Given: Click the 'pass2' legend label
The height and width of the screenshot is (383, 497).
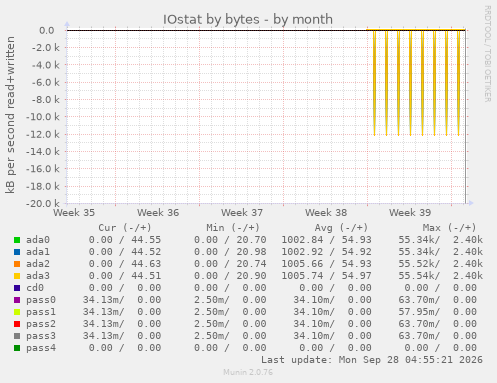Looking at the screenshot, I should pyautogui.click(x=41, y=324).
